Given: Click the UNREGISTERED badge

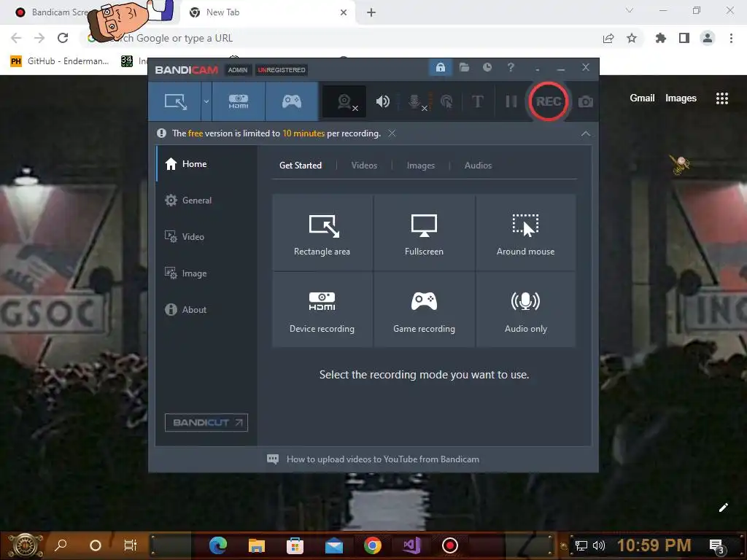Looking at the screenshot, I should point(282,70).
